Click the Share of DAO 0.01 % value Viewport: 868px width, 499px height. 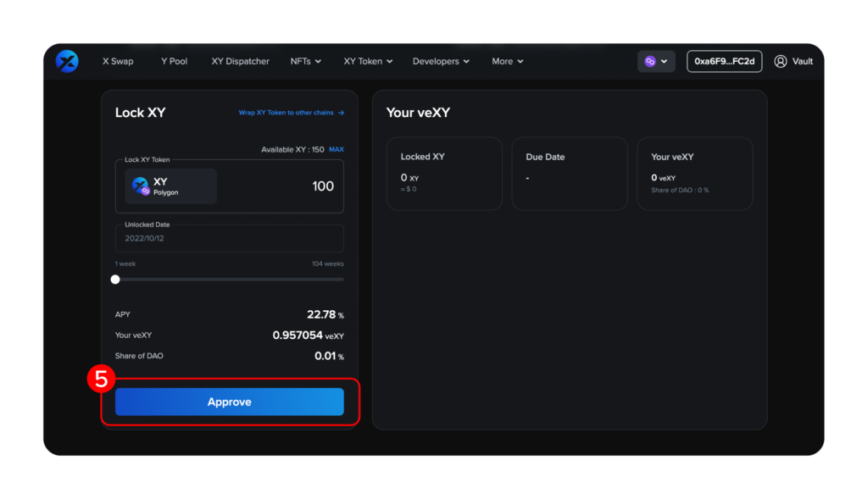tap(329, 356)
